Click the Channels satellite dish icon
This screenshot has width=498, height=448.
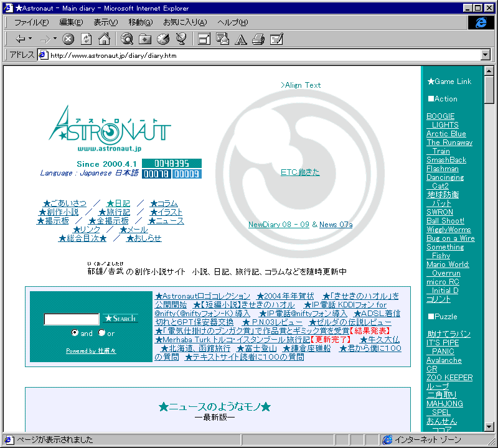pos(181,39)
